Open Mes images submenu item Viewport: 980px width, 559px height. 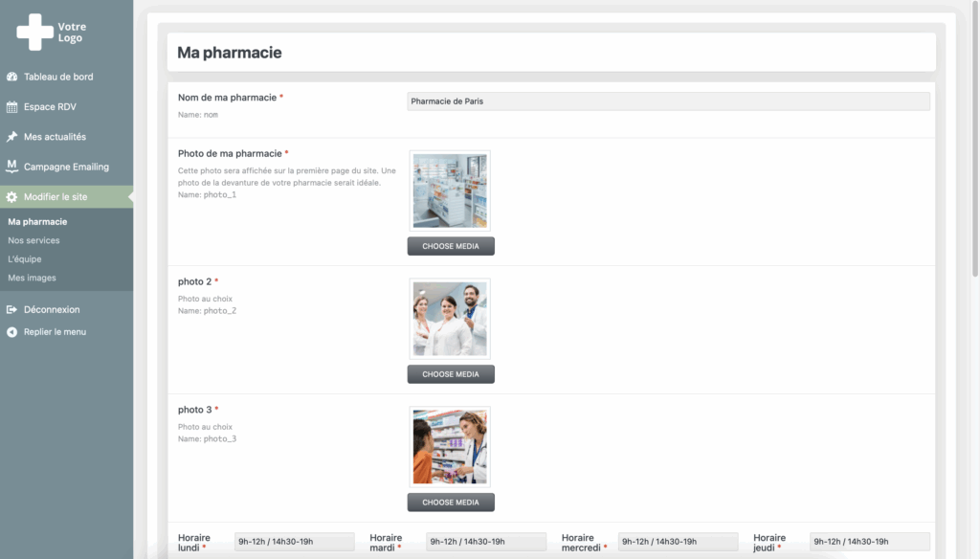coord(32,278)
